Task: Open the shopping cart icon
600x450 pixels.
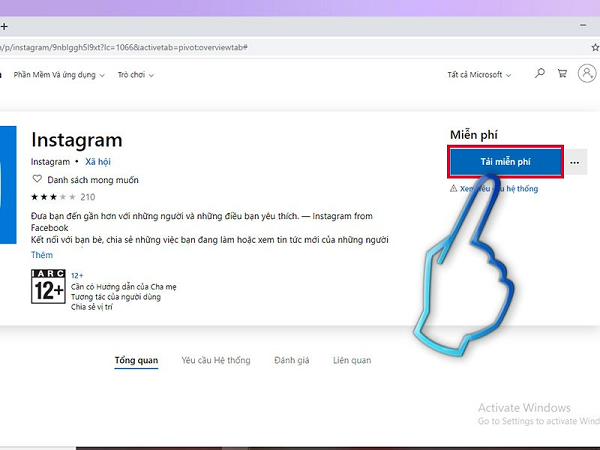Action: coord(562,73)
